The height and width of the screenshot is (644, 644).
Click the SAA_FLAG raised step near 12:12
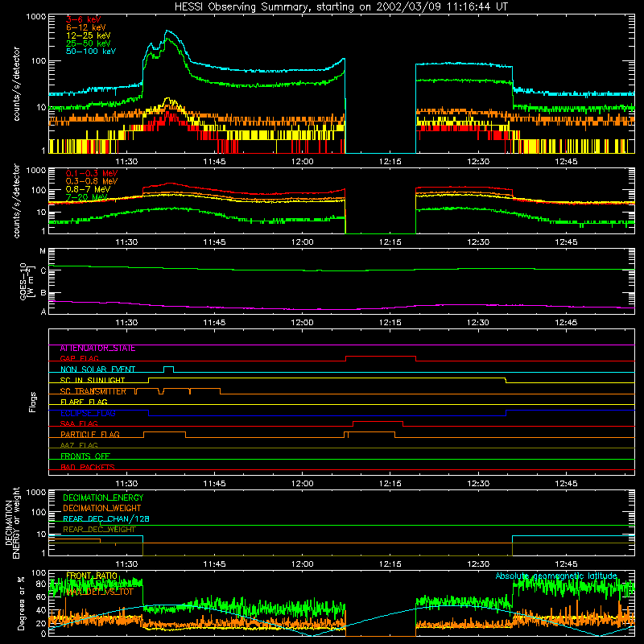[378, 422]
